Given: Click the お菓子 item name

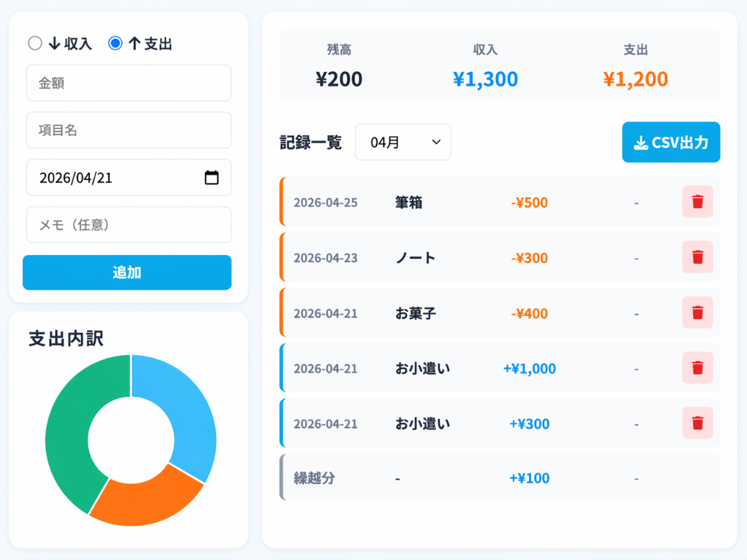Looking at the screenshot, I should coord(416,313).
